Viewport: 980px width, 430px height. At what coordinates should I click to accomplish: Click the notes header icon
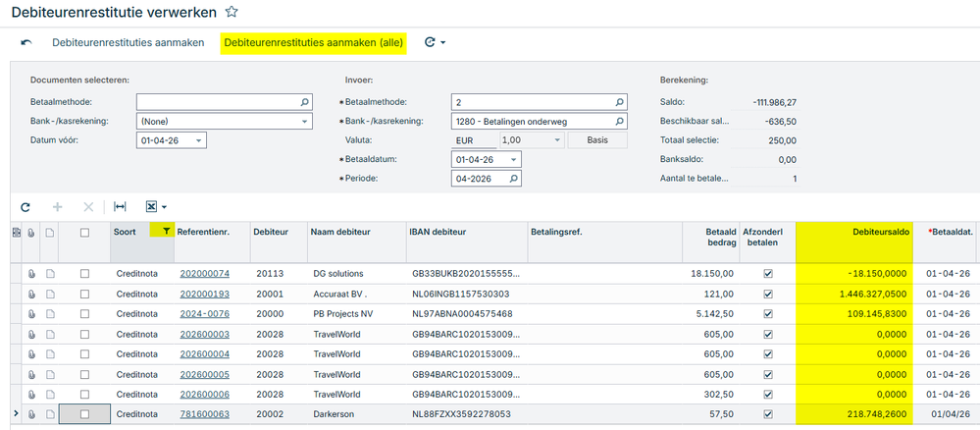click(x=49, y=233)
